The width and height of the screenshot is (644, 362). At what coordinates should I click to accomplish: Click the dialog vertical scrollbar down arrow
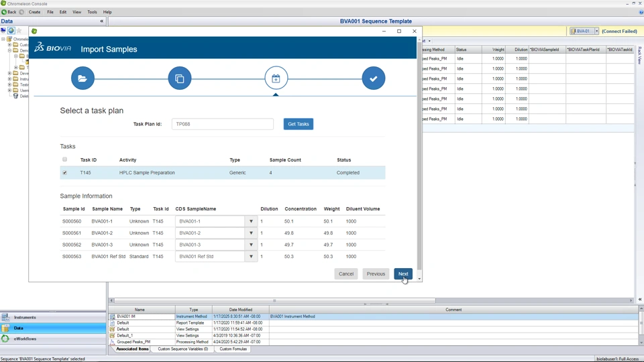tap(419, 279)
